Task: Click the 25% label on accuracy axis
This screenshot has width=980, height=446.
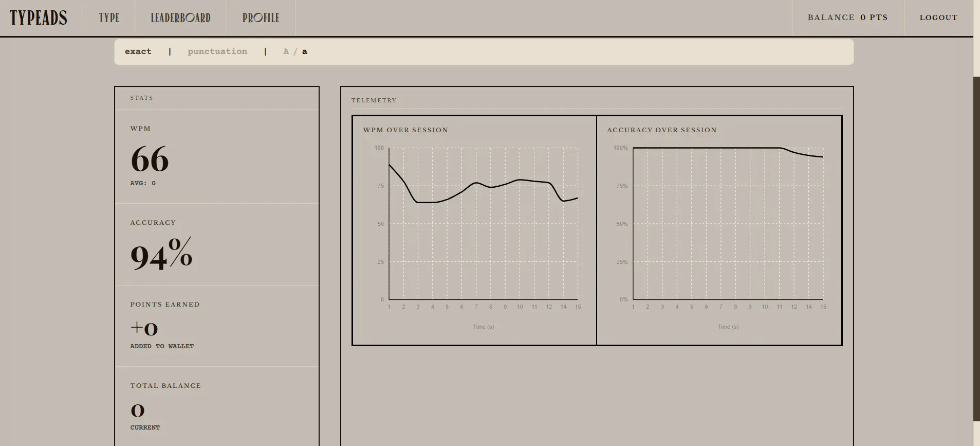Action: (622, 262)
